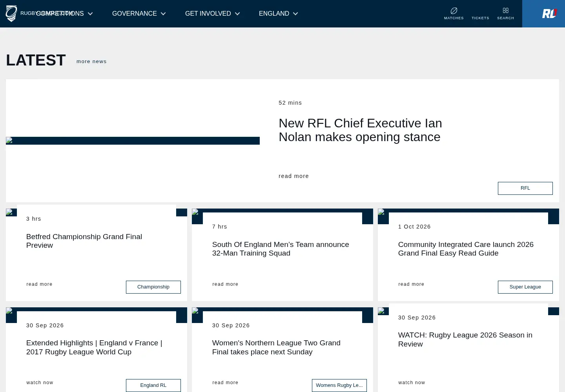565x392 pixels.
Task: Click 'watch now' on England v France card
Action: (40, 383)
